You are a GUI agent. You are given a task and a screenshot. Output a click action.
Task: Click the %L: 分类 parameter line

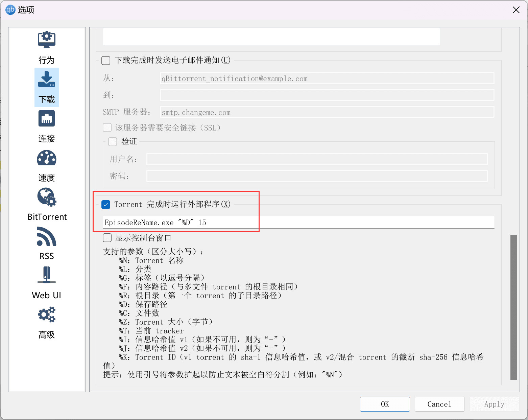coord(135,269)
